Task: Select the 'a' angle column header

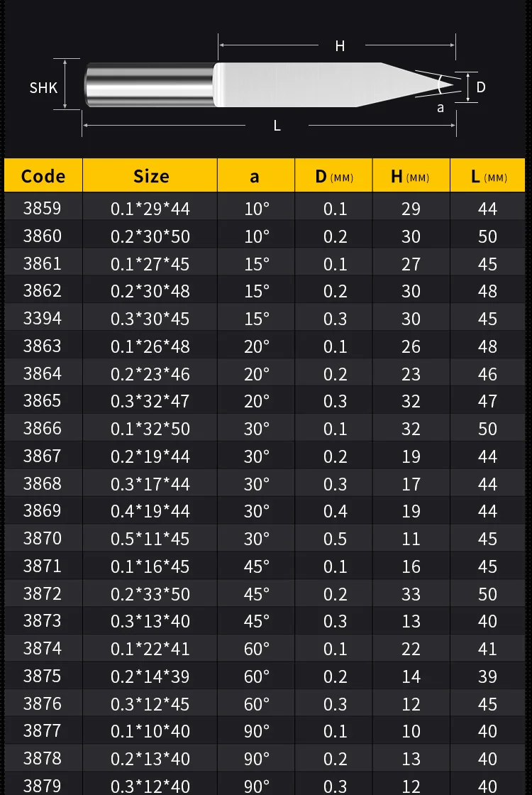Action: tap(255, 176)
